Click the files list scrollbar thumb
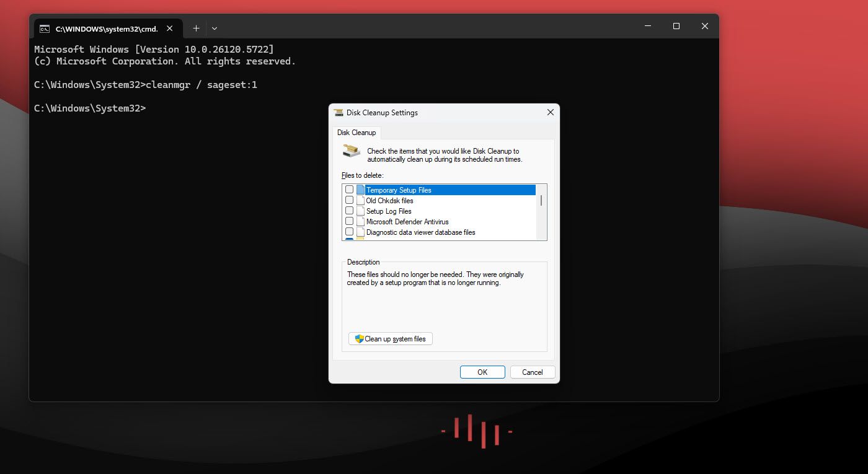The image size is (868, 474). tap(541, 200)
